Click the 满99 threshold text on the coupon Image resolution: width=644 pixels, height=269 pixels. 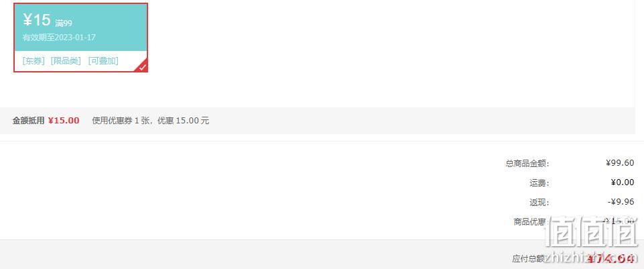[64, 23]
